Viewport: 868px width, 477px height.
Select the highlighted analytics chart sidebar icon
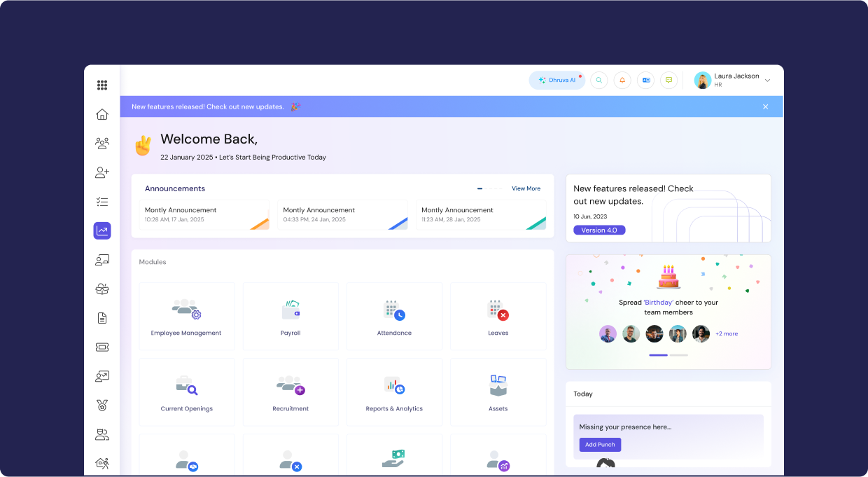click(x=102, y=230)
